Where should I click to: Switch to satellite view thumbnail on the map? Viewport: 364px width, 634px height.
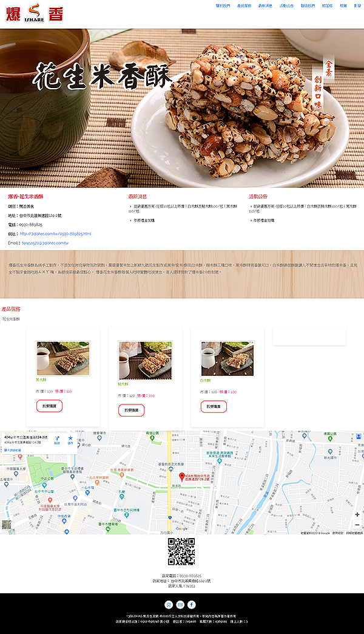(7, 525)
